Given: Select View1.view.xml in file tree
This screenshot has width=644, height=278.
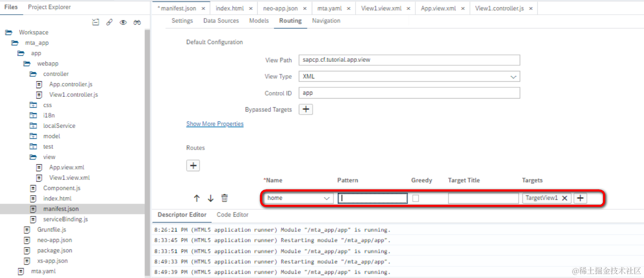Looking at the screenshot, I should point(70,178).
